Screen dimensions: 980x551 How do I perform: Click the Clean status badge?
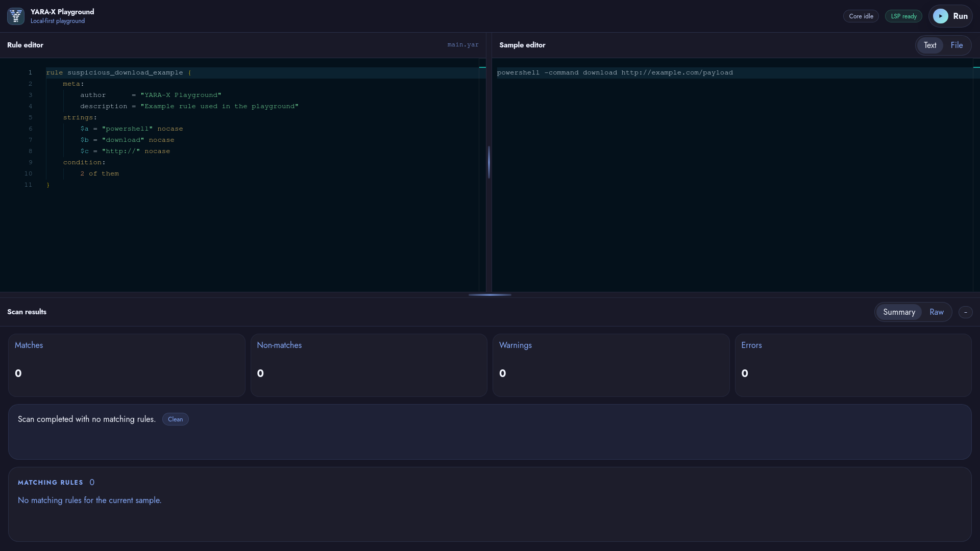click(175, 419)
